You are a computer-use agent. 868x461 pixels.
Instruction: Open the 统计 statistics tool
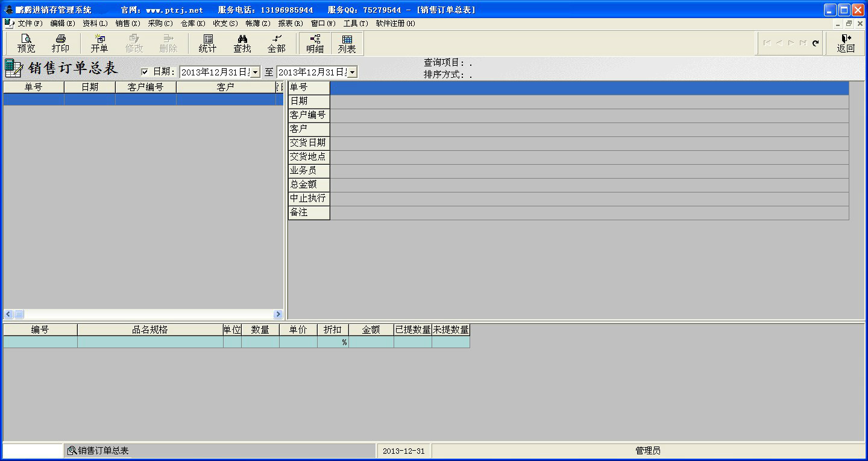[x=208, y=43]
